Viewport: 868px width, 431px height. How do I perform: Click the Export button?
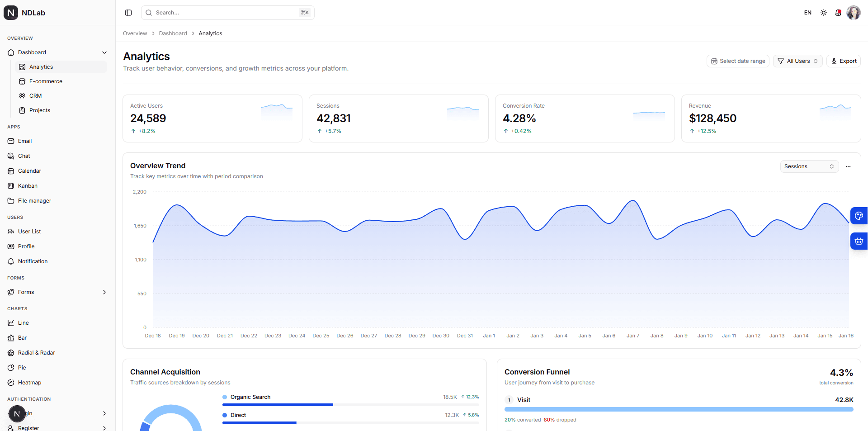(x=843, y=61)
